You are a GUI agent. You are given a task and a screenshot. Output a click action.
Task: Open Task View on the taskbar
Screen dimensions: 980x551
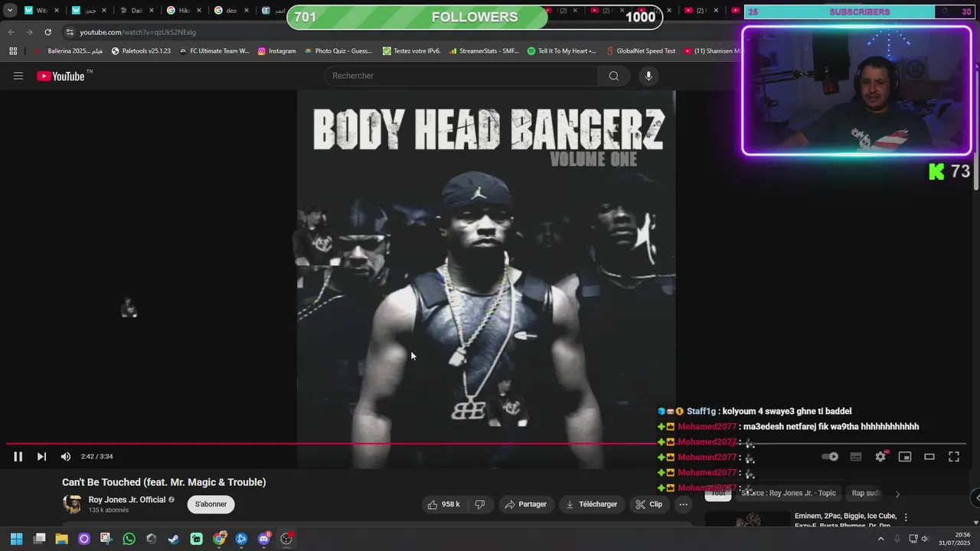coord(39,539)
